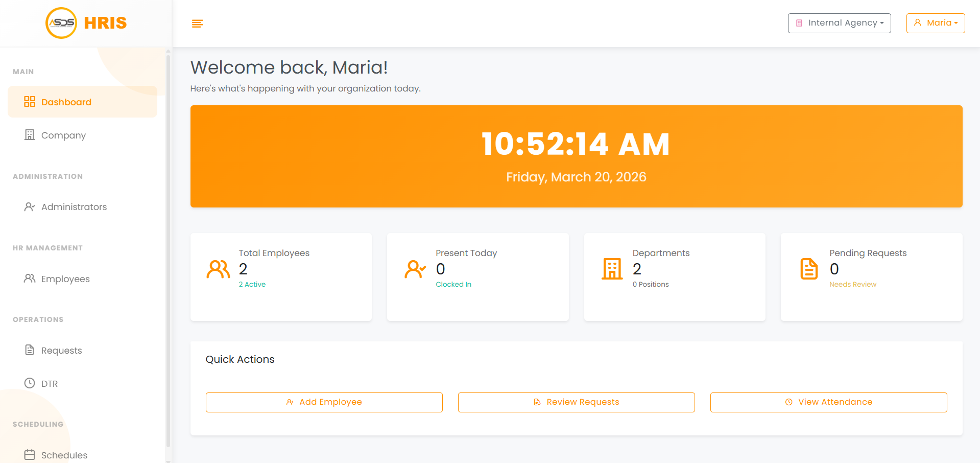Select Employees in the HR Management section
This screenshot has height=463, width=980.
[x=65, y=279]
